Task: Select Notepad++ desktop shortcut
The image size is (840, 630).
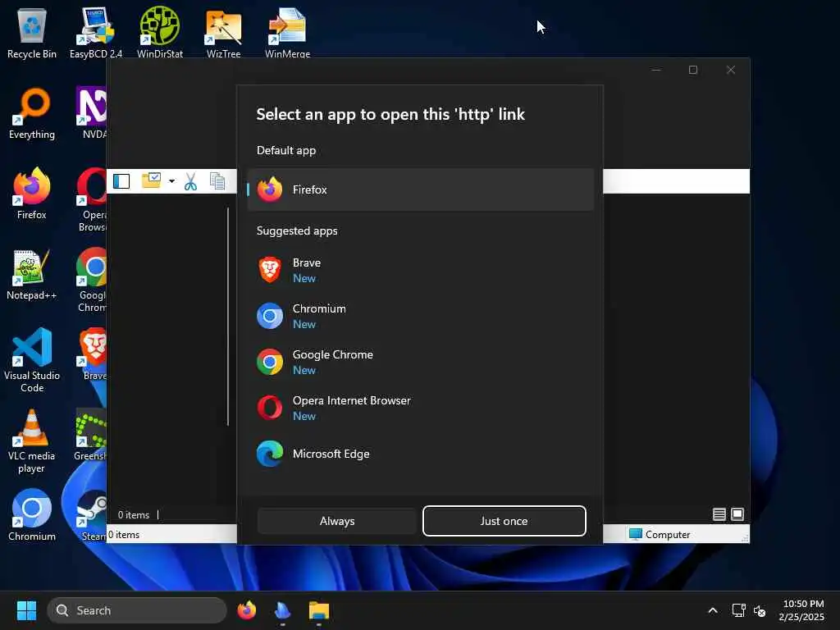Action: [32, 274]
